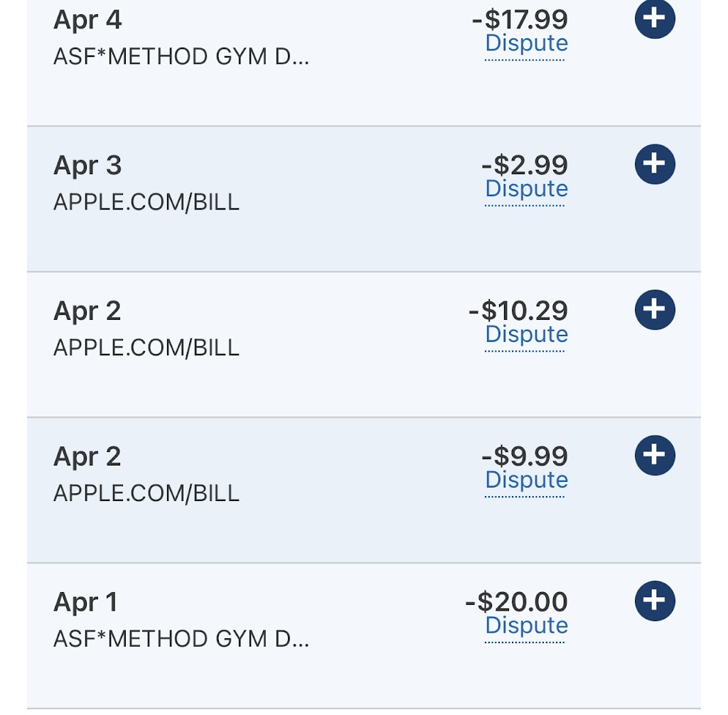The width and height of the screenshot is (728, 715).
Task: Select the -$10.29 amount
Action: tap(518, 311)
